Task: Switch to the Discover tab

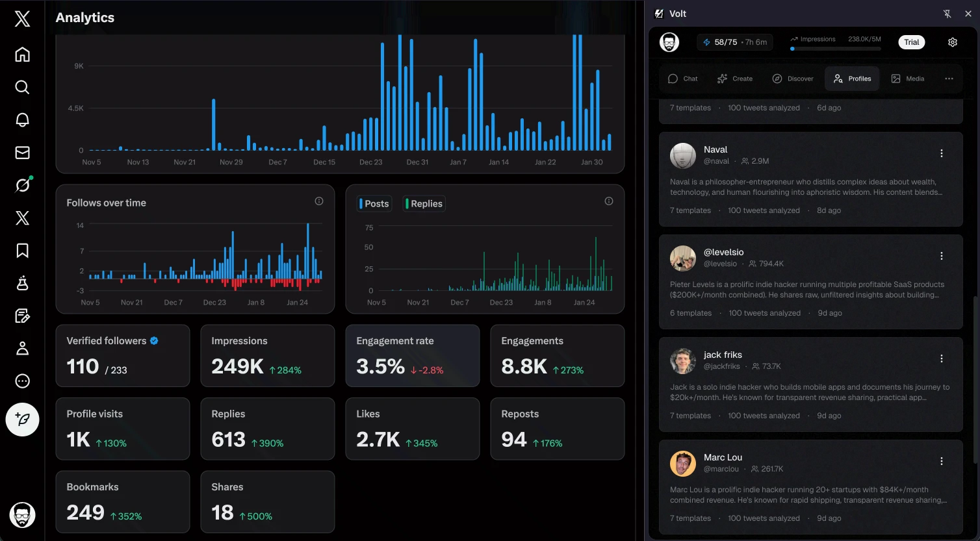Action: click(792, 79)
